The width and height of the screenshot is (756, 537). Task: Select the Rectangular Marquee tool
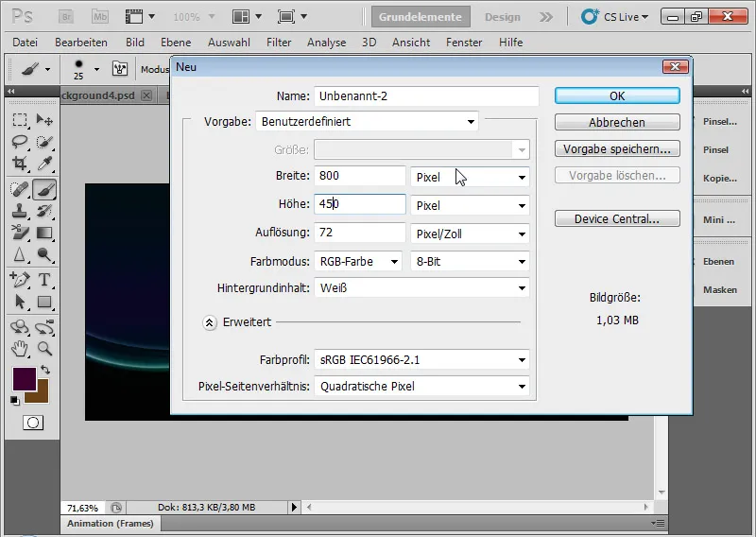(x=19, y=120)
